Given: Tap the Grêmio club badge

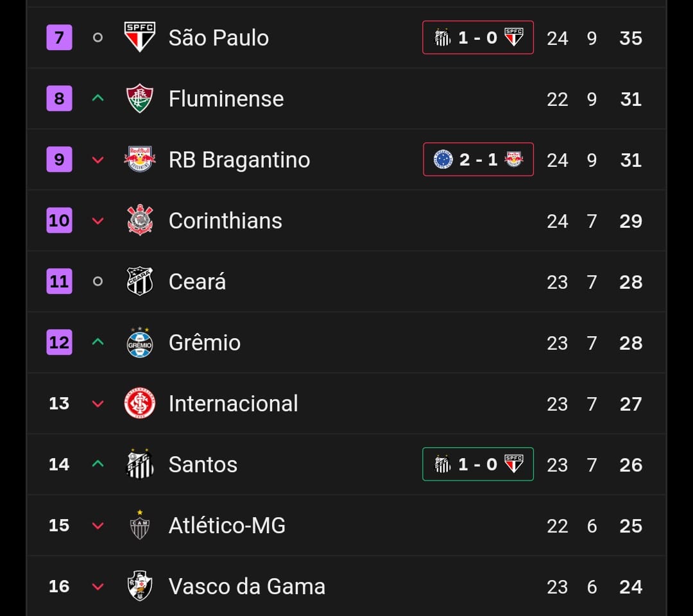Looking at the screenshot, I should 140,342.
